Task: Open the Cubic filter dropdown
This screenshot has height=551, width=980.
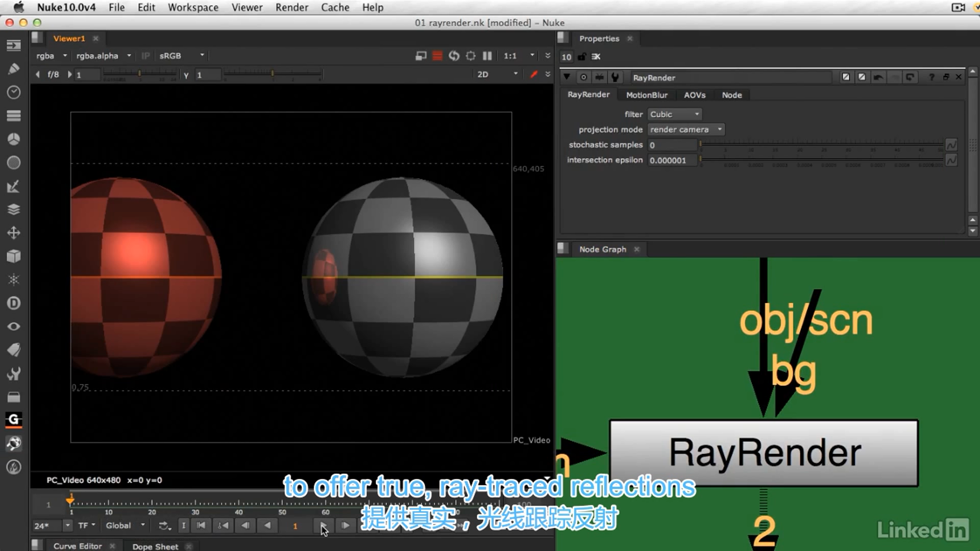Action: [674, 114]
